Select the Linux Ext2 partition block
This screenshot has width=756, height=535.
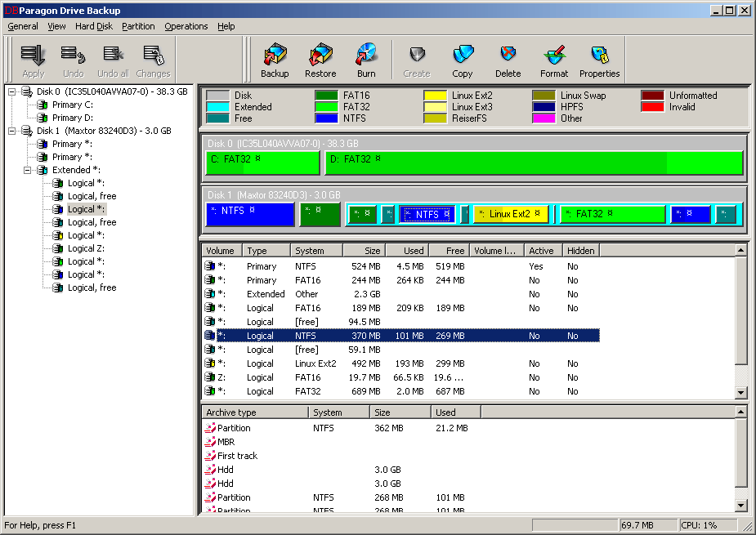[511, 214]
